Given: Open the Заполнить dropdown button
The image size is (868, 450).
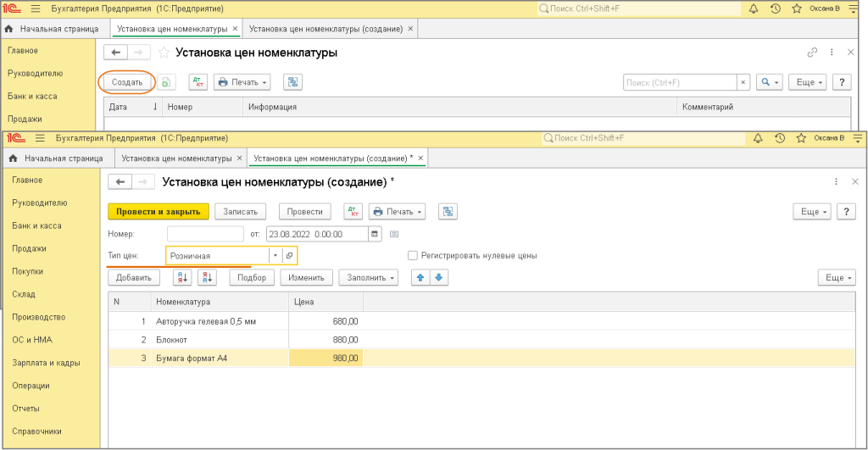Looking at the screenshot, I should [369, 277].
